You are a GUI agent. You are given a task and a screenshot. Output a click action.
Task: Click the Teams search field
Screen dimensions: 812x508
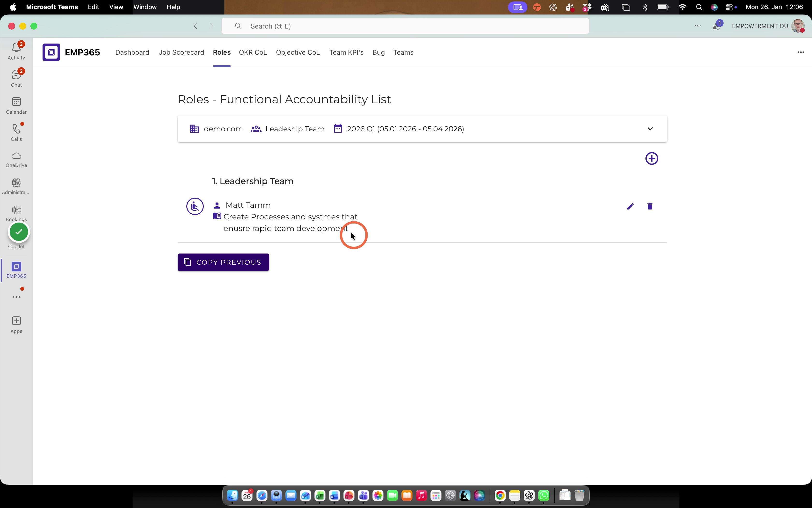coord(405,26)
